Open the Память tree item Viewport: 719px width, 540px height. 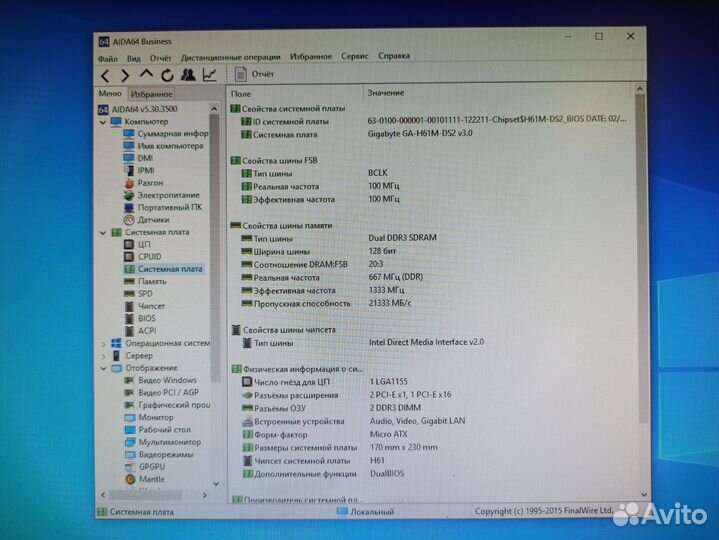click(145, 281)
